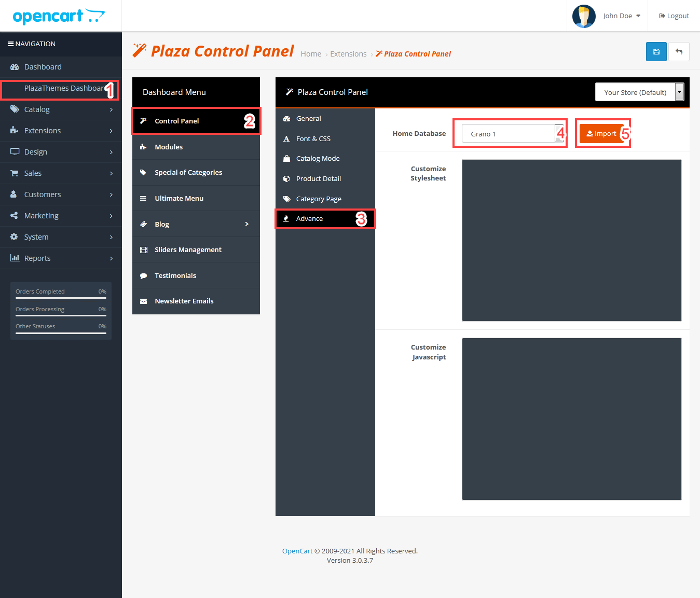Click the Design monitor icon
This screenshot has width=700, height=598.
(15, 152)
